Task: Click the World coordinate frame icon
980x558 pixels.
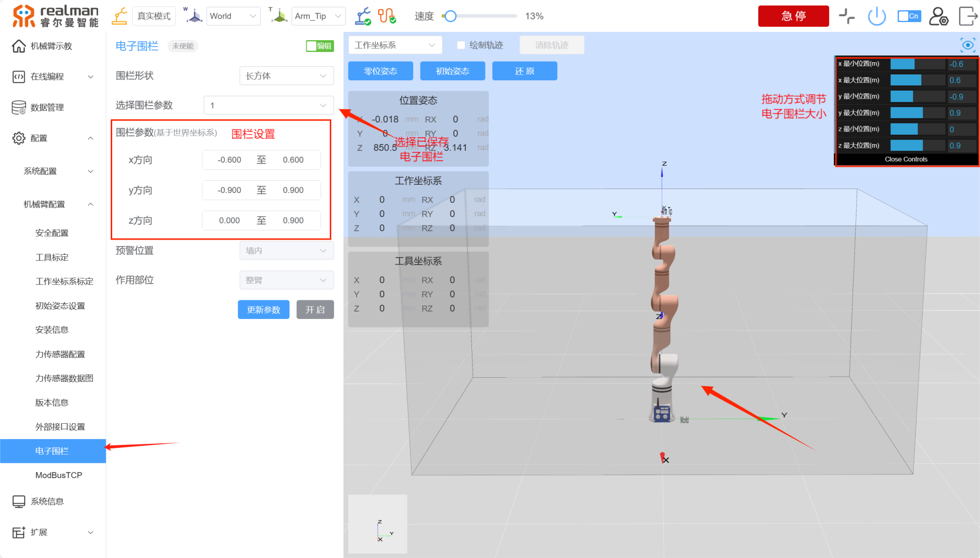Action: 193,16
